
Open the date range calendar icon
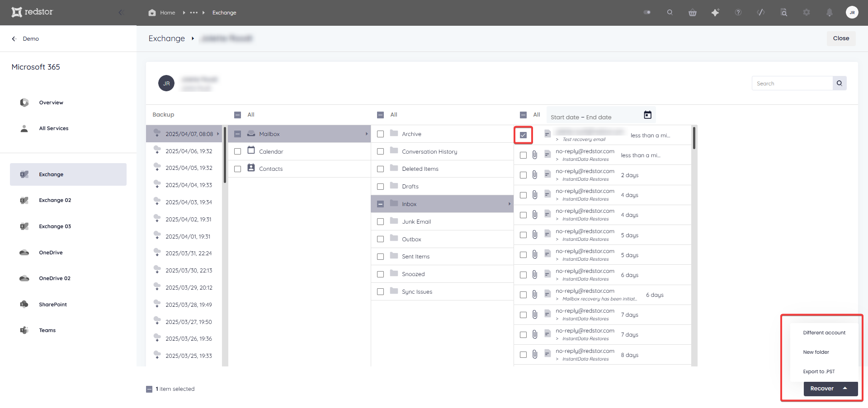coord(648,115)
